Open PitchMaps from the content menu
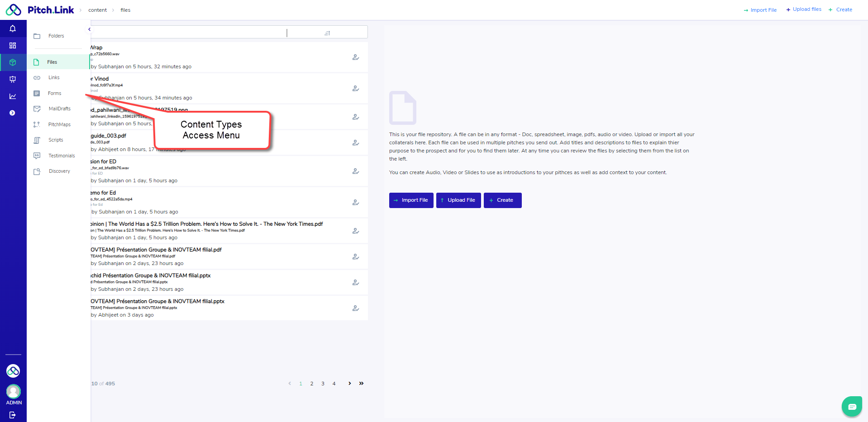 (59, 124)
